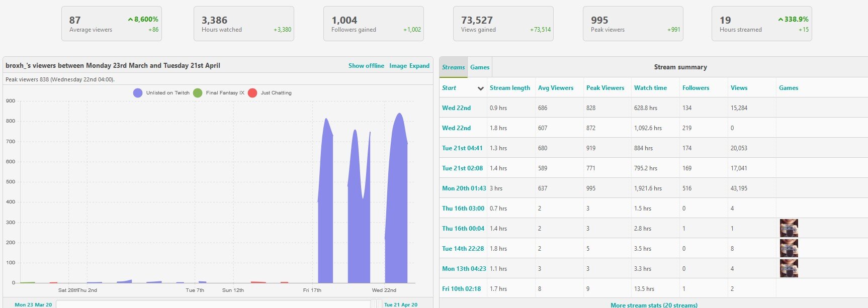Image resolution: width=868 pixels, height=308 pixels.
Task: Open the Mon 20th 01:43 stream
Action: (464, 188)
